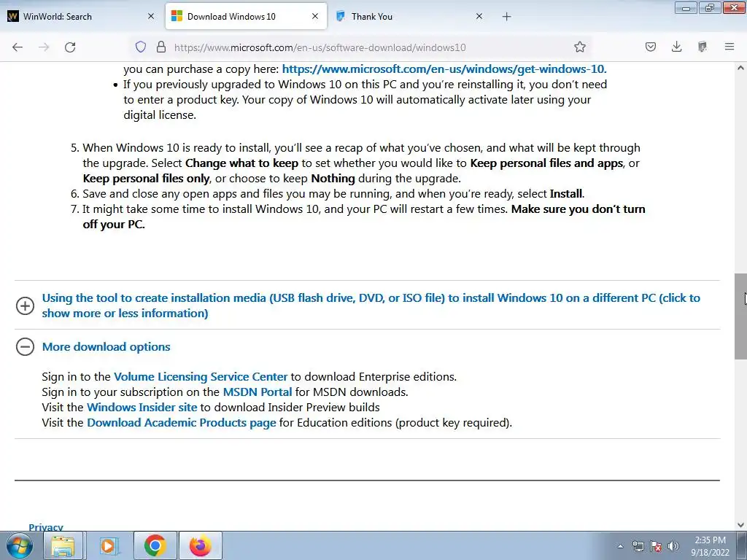View site security padlock info
The image size is (747, 560).
(161, 47)
